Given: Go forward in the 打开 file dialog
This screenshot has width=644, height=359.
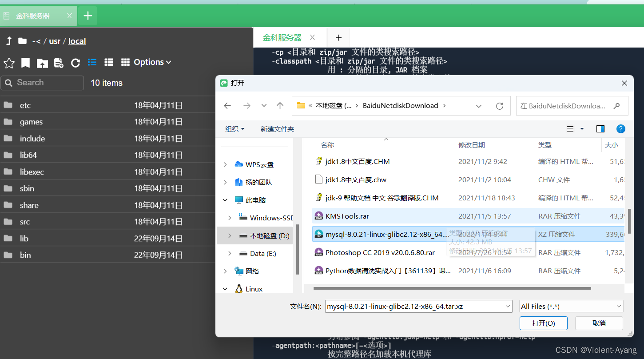Looking at the screenshot, I should (247, 106).
